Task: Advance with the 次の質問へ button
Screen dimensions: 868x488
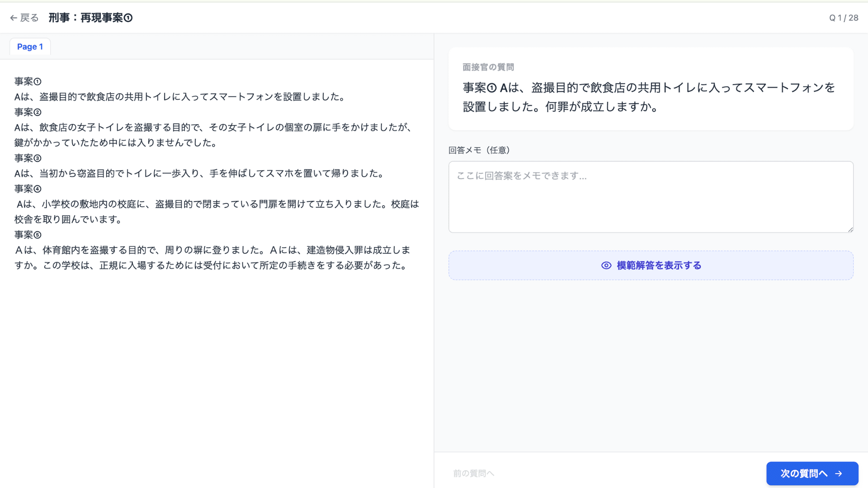Action: (x=811, y=473)
